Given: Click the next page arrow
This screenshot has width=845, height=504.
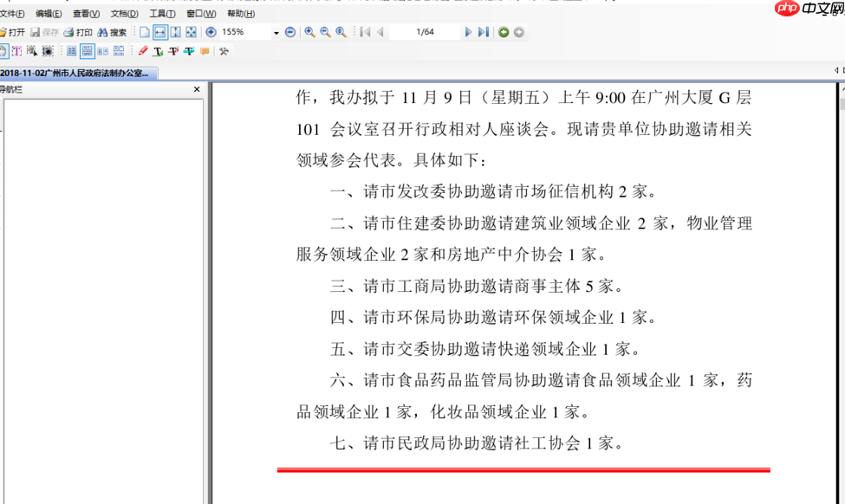Looking at the screenshot, I should tap(468, 31).
